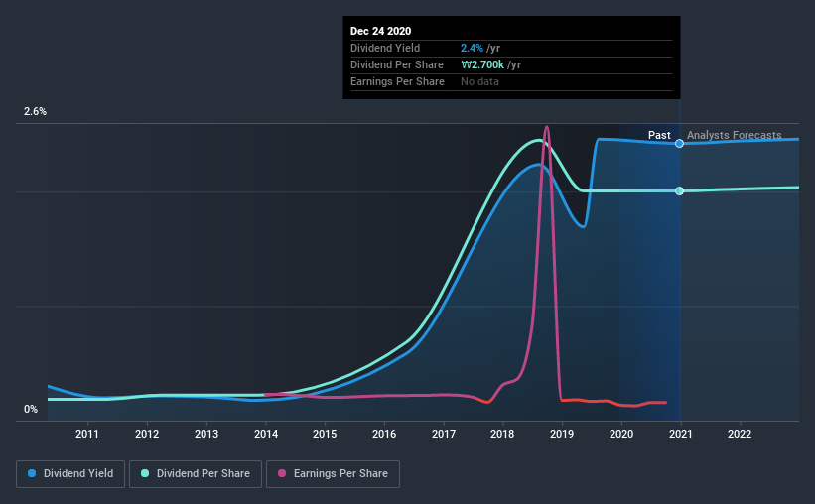Click the 2019 x-axis year label
The height and width of the screenshot is (504, 815).
coord(562,434)
